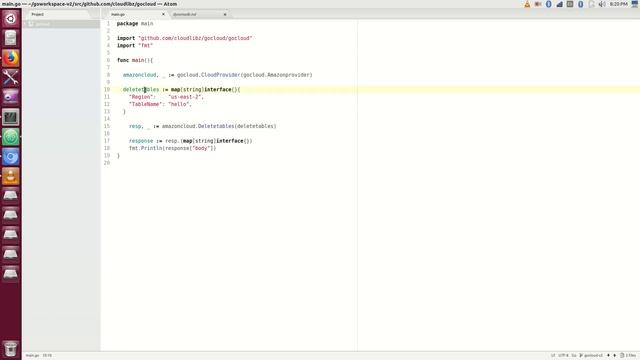
Task: Open the Trash in the dock
Action: [11, 349]
